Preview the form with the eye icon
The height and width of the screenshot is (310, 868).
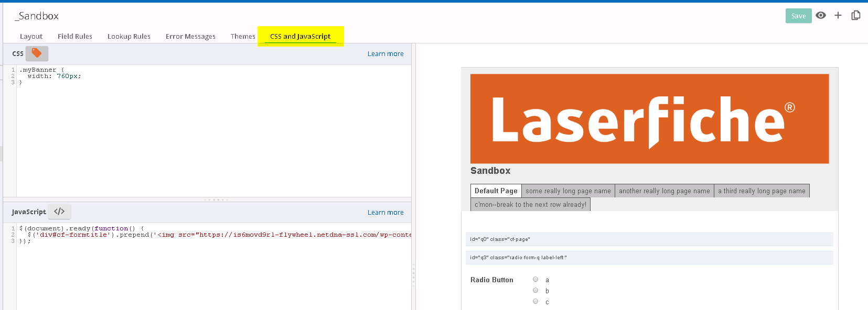point(821,16)
